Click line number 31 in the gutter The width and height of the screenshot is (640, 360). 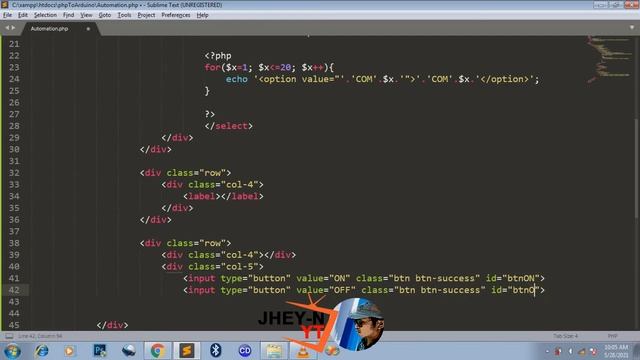point(14,161)
